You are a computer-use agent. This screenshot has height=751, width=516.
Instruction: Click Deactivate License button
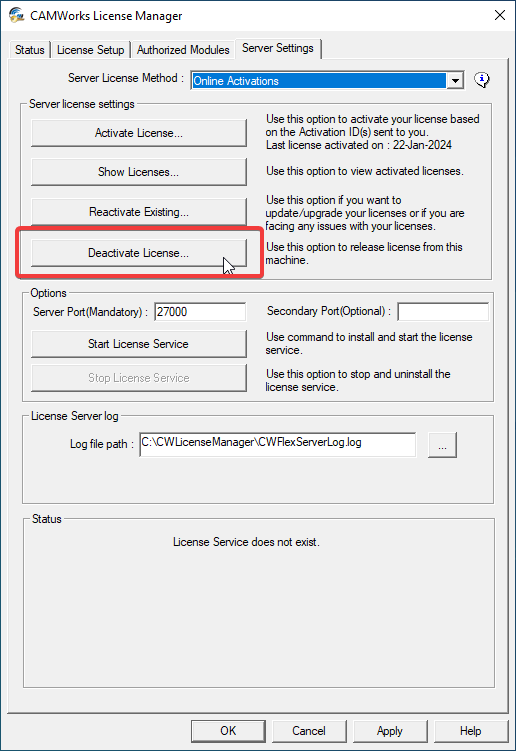tap(139, 253)
